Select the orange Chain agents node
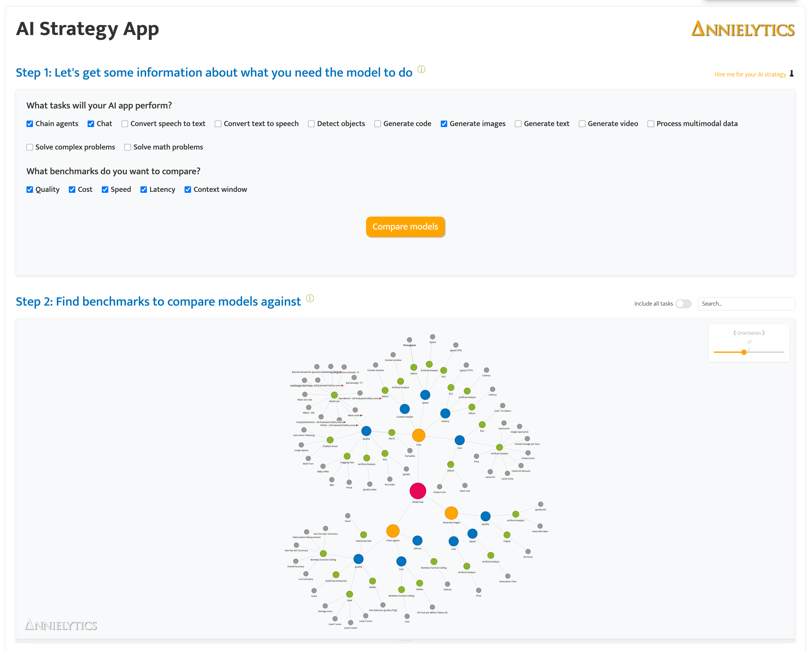 [x=393, y=531]
